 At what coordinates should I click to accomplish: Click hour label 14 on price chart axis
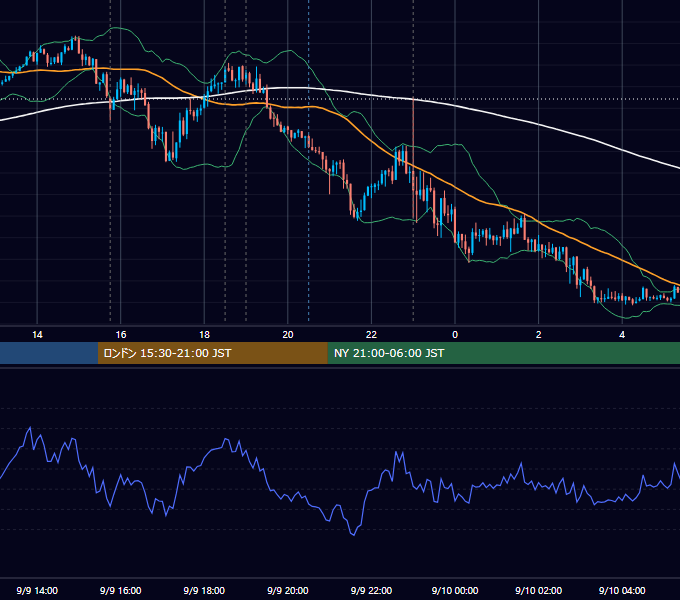coord(37,335)
